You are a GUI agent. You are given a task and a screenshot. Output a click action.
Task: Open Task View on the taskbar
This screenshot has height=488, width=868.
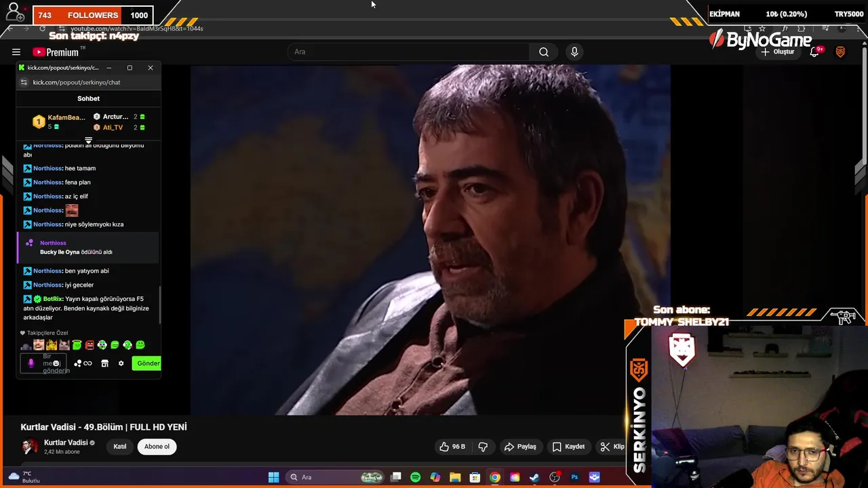[x=396, y=477]
